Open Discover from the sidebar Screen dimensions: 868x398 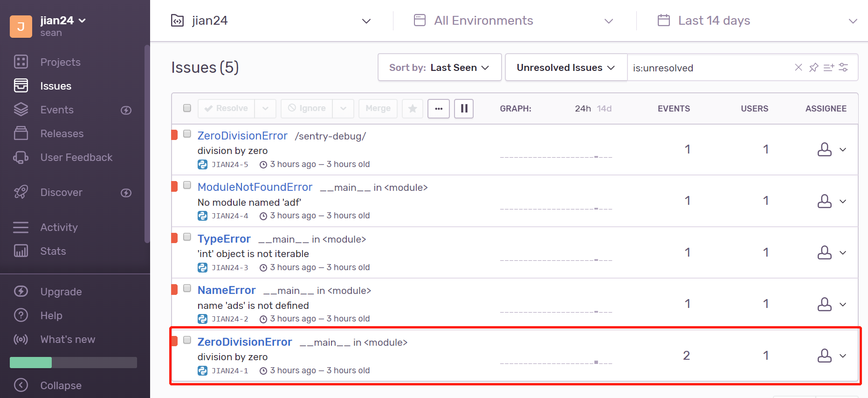pos(61,192)
